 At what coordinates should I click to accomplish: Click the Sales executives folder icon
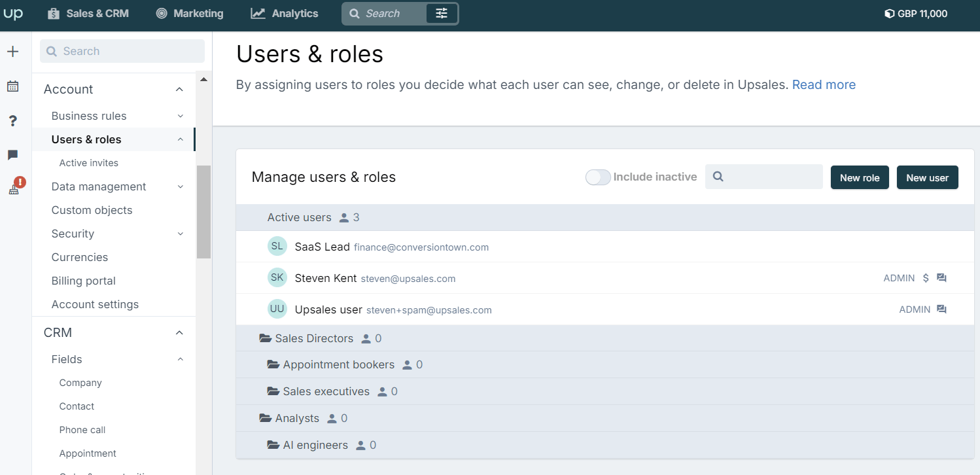point(273,391)
